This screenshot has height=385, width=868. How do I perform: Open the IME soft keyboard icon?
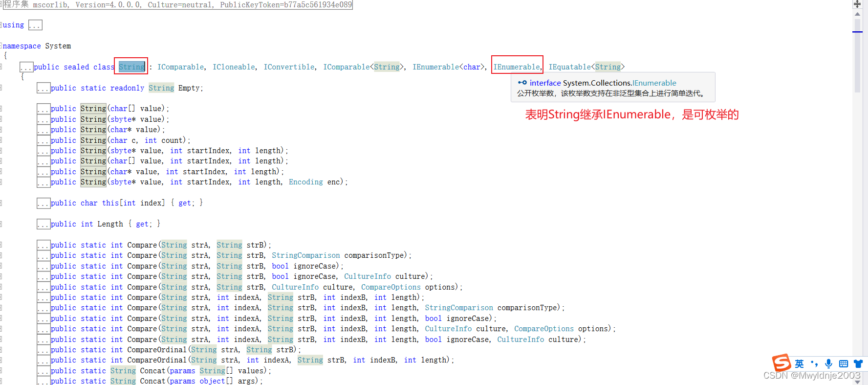coord(843,363)
